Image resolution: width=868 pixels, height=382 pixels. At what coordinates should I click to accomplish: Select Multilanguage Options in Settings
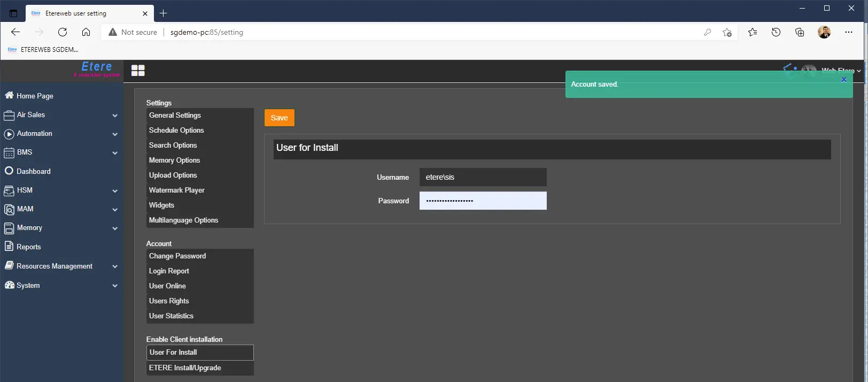point(183,220)
